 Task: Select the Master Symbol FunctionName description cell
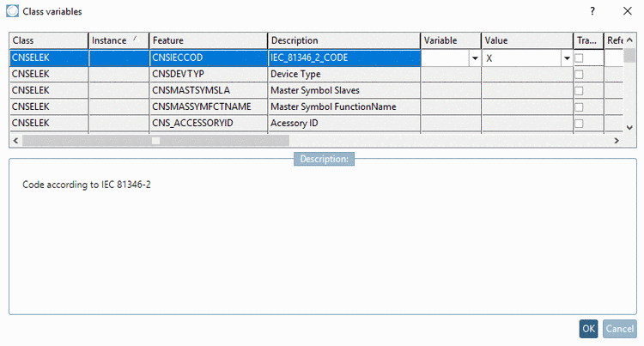pyautogui.click(x=344, y=107)
